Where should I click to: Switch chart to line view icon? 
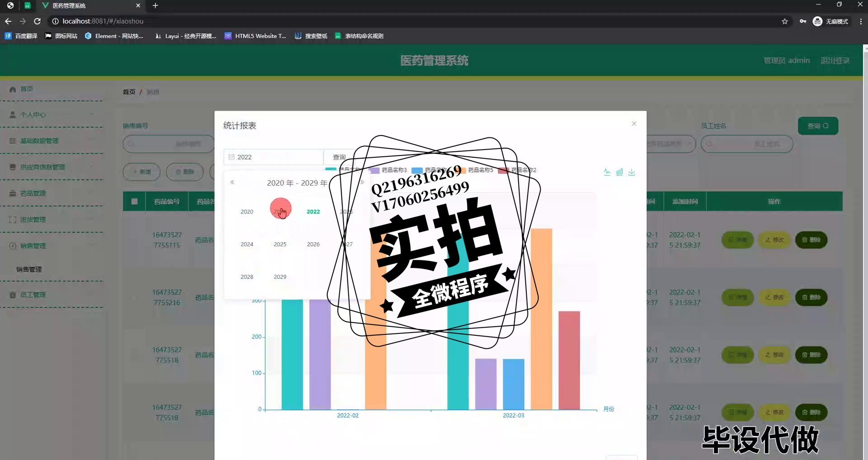(607, 172)
